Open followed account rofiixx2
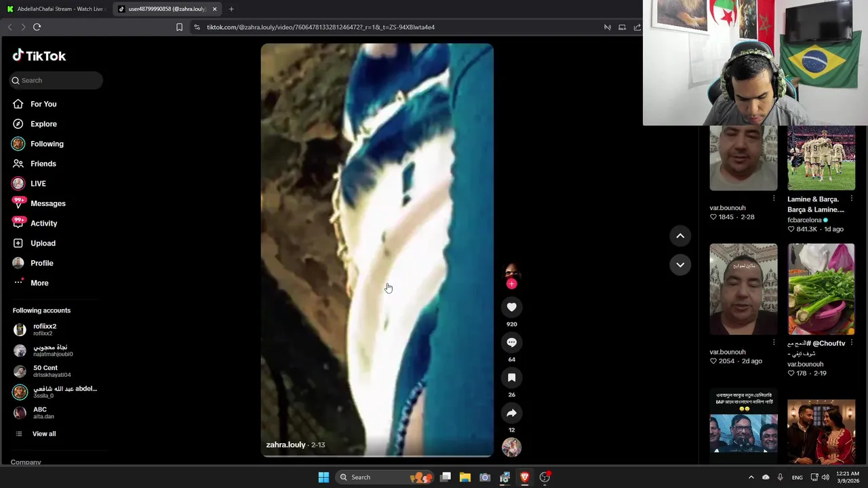This screenshot has height=488, width=868. click(45, 329)
